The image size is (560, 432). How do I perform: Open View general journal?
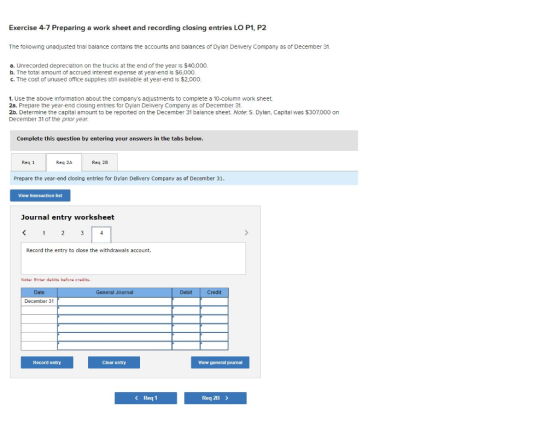220,362
